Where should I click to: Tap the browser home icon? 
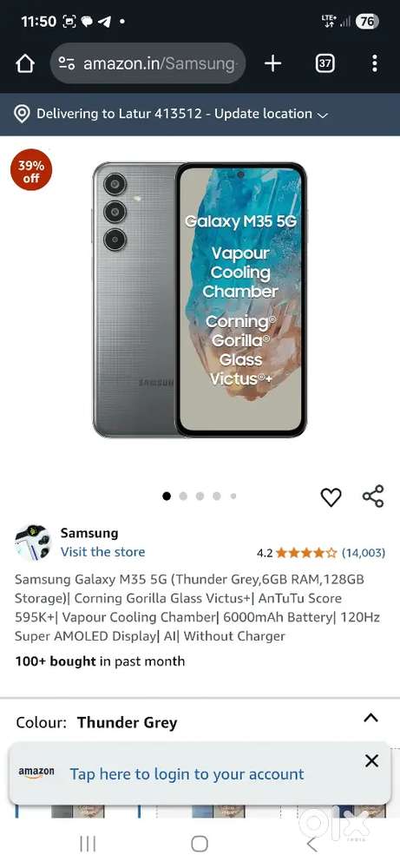[25, 63]
